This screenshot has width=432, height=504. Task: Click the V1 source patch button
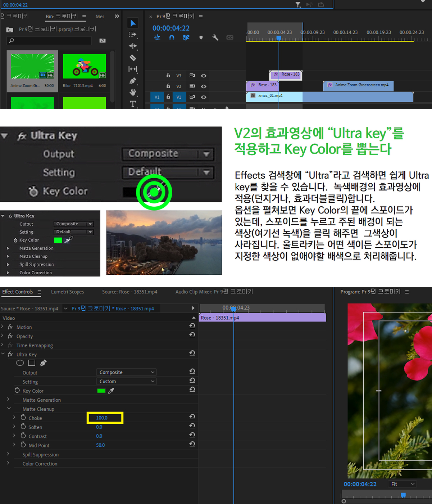157,97
